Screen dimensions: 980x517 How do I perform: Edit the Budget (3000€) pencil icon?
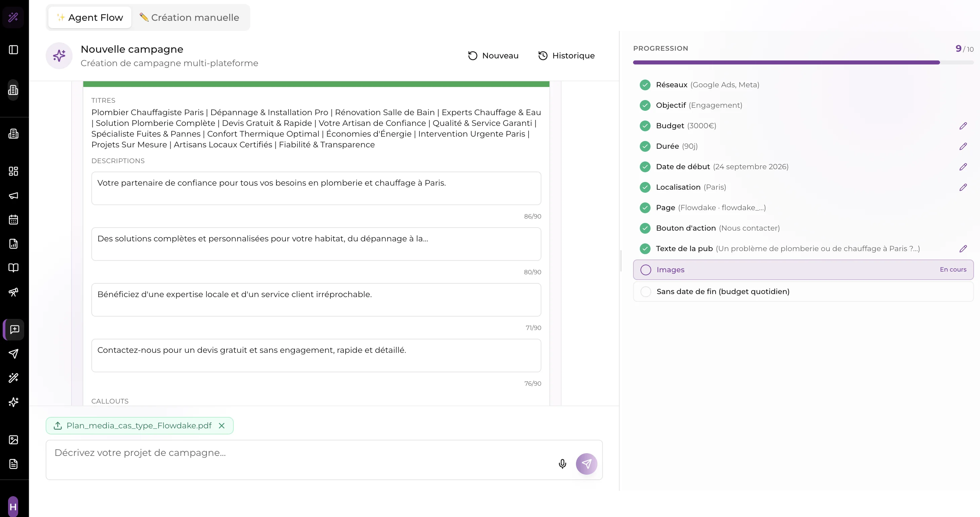point(963,126)
